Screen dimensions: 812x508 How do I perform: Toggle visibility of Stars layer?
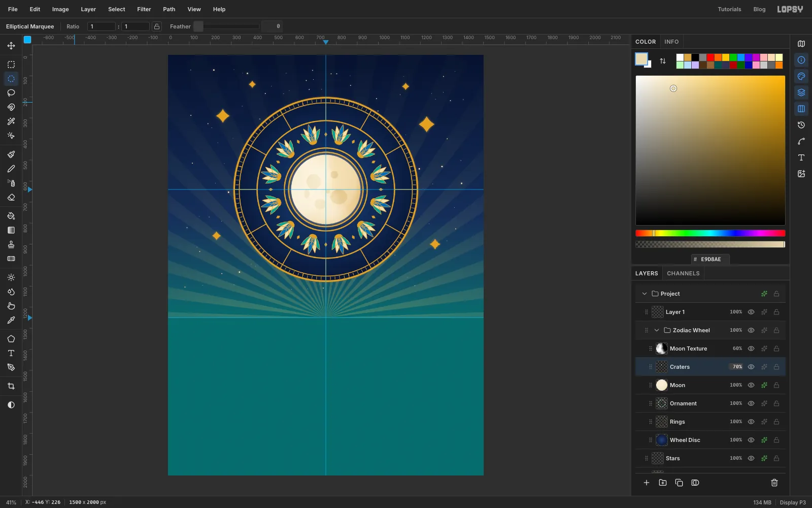pyautogui.click(x=751, y=458)
